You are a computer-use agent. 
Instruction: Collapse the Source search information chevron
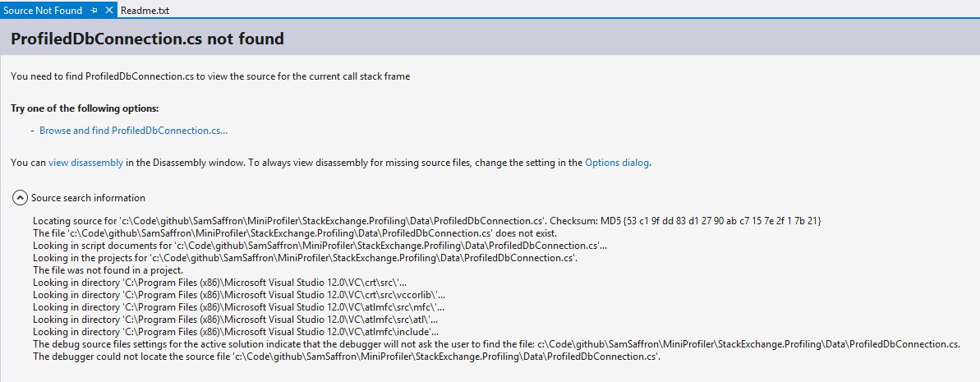pos(20,198)
